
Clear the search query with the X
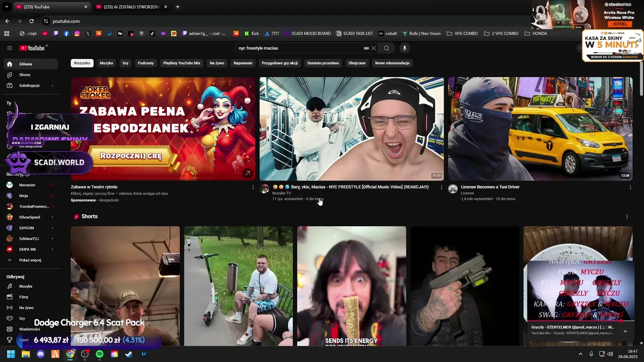373,48
